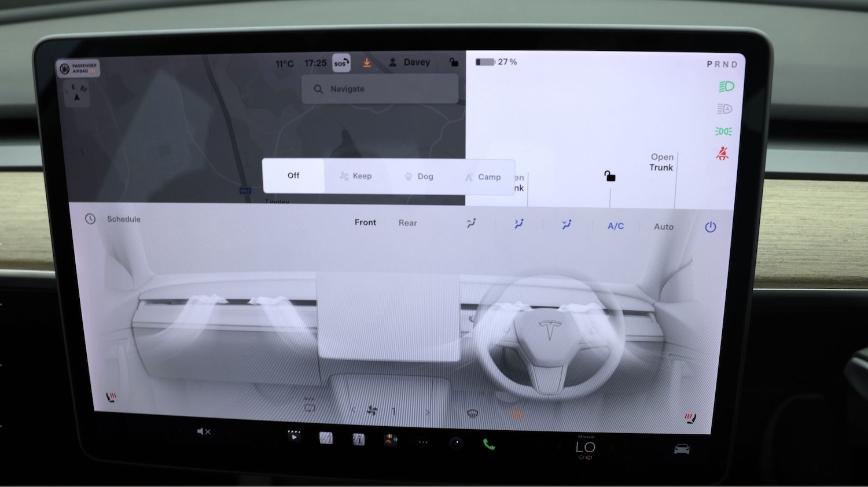Turn on the front windshield defroster
Screen dimensions: 868x487
point(472,412)
